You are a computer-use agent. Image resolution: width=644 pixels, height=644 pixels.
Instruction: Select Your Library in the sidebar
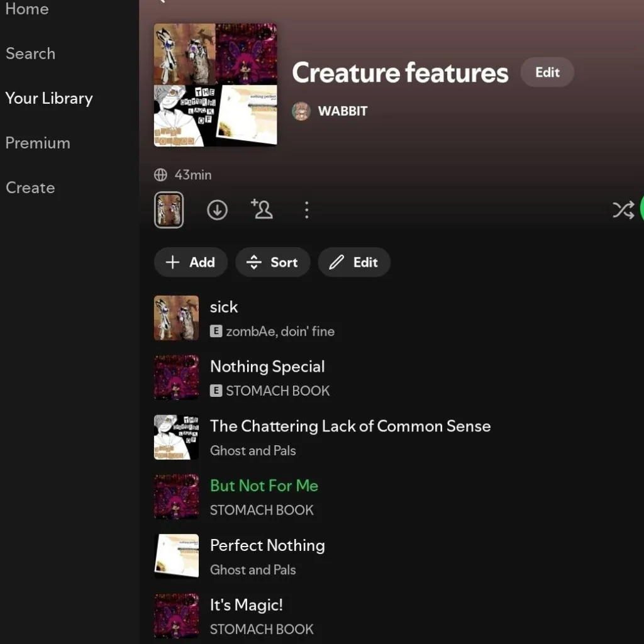pos(49,98)
